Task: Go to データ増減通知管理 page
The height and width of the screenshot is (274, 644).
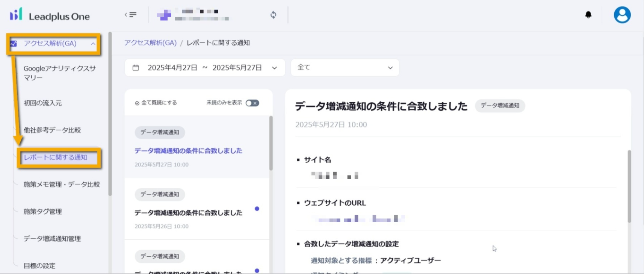Action: point(52,239)
